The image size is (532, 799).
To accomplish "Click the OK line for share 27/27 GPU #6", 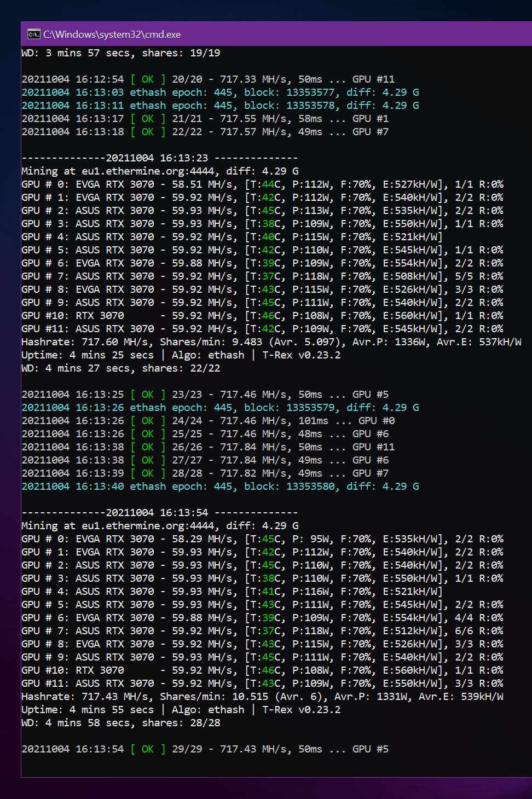I will [205, 460].
